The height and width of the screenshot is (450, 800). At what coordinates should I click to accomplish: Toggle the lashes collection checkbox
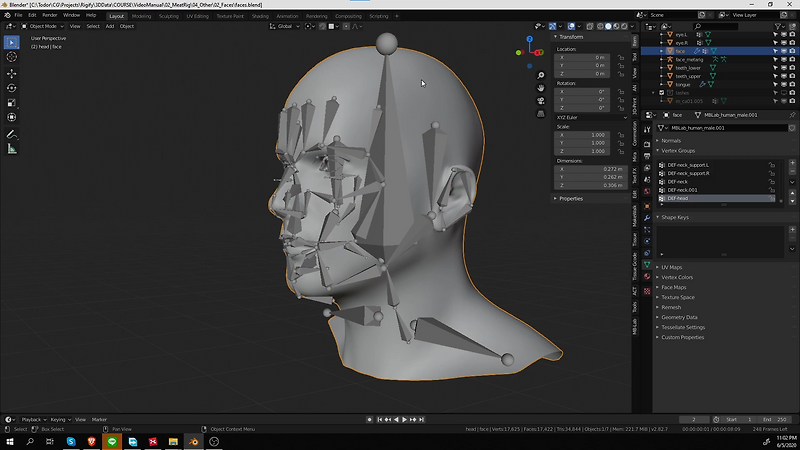pos(661,93)
